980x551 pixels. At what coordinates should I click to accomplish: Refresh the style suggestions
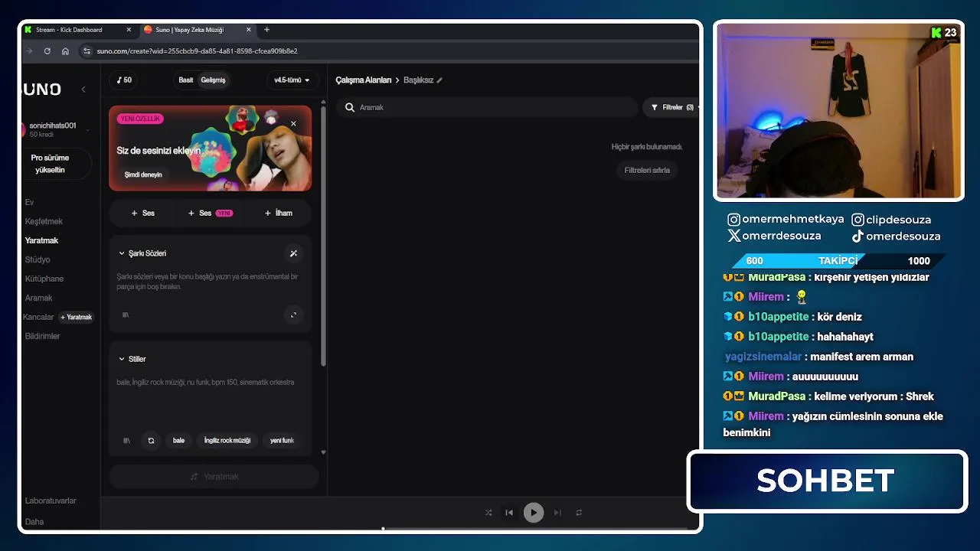[x=151, y=440]
